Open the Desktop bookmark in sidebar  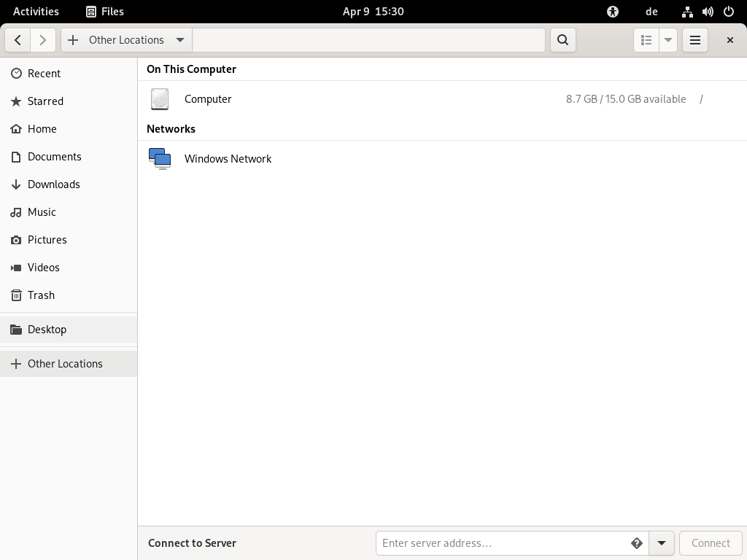tap(69, 330)
